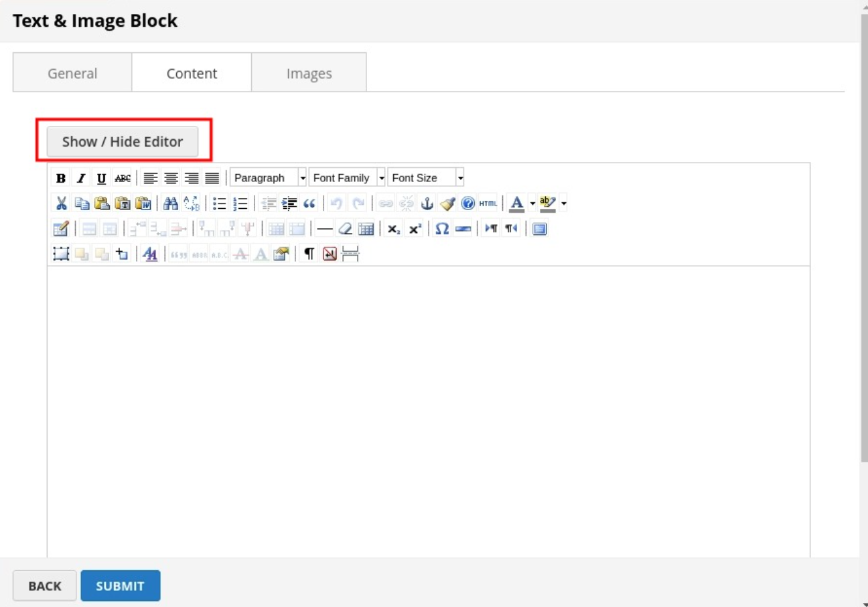The image size is (868, 607).
Task: Set text direction left to right
Action: coord(491,229)
